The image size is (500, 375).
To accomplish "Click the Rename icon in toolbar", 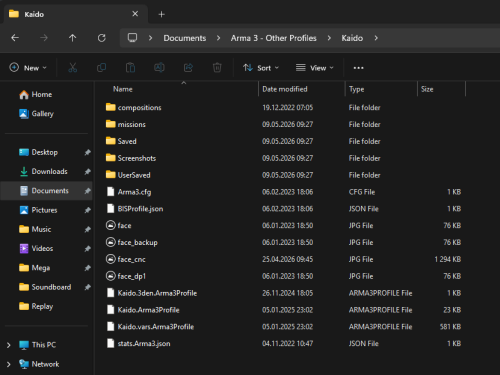I will (x=159, y=68).
